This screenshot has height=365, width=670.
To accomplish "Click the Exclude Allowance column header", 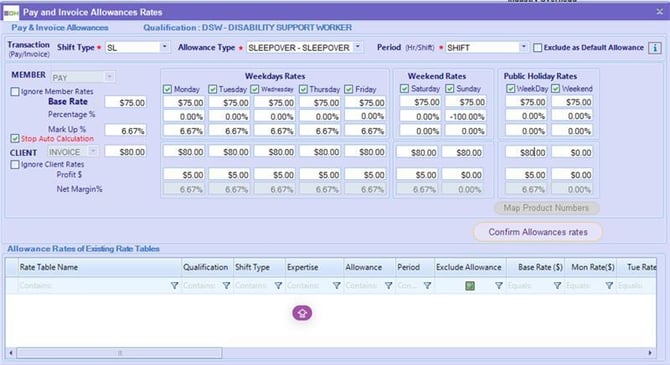I will coord(470,267).
